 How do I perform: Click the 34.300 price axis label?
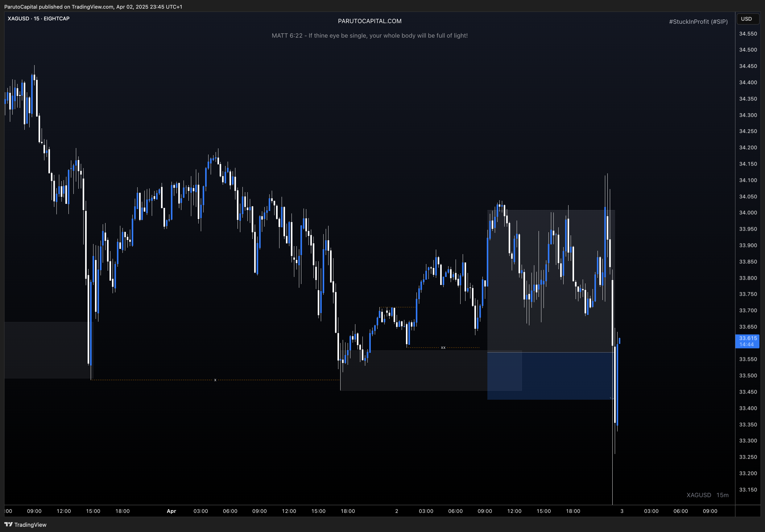point(748,115)
